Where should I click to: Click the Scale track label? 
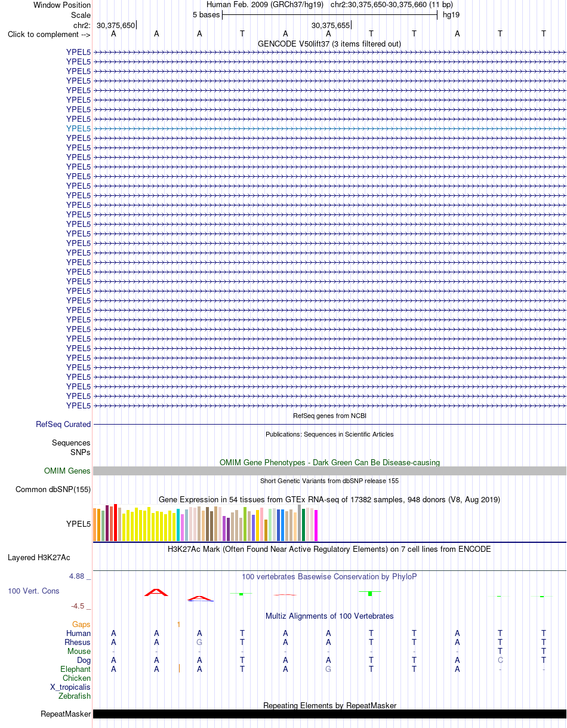[x=81, y=15]
